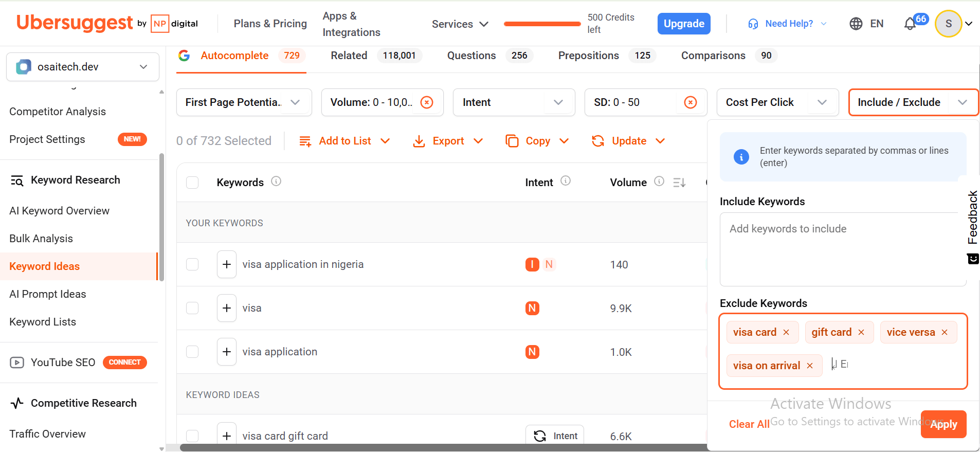Click the YouTube SEO Connect badge
Viewport: 980px width, 452px height.
pos(125,363)
